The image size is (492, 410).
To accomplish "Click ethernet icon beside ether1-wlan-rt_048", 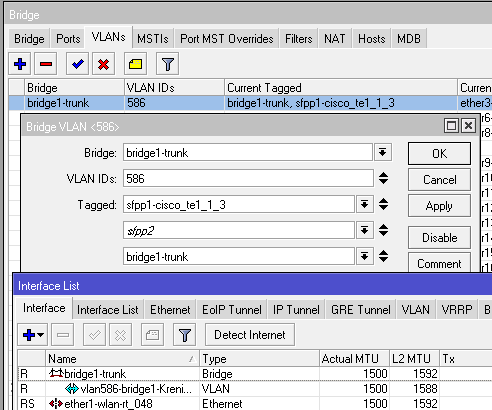I will (x=56, y=404).
